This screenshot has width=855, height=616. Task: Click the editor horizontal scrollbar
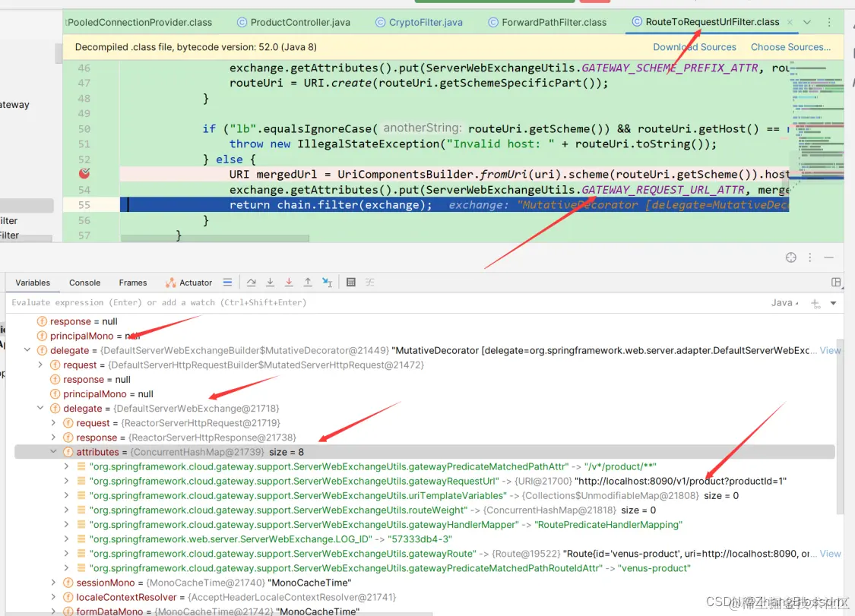[215, 239]
